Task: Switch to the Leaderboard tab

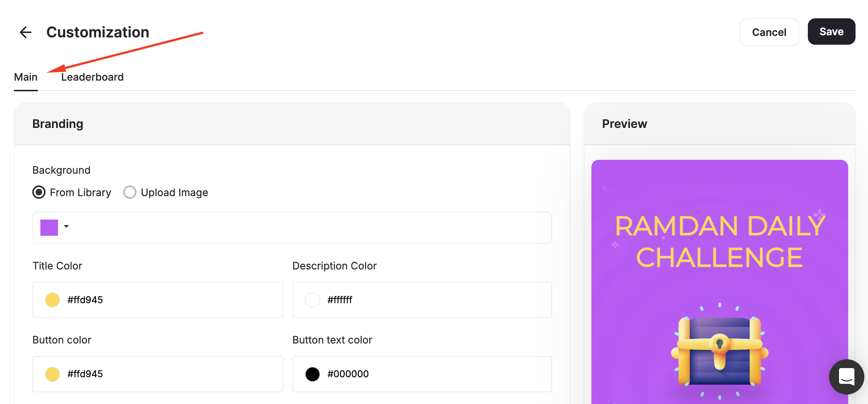Action: click(92, 77)
